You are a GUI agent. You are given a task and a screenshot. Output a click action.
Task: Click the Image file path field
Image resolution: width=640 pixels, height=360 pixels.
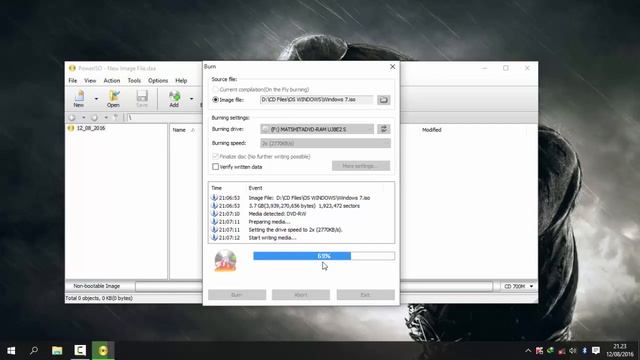pyautogui.click(x=317, y=100)
